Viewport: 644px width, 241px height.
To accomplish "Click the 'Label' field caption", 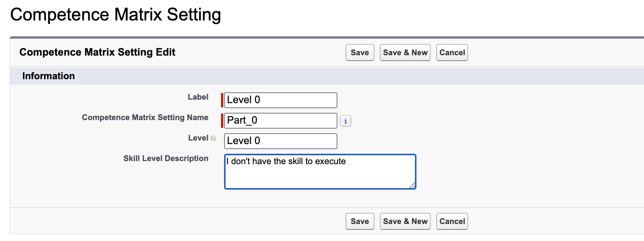I will [198, 97].
